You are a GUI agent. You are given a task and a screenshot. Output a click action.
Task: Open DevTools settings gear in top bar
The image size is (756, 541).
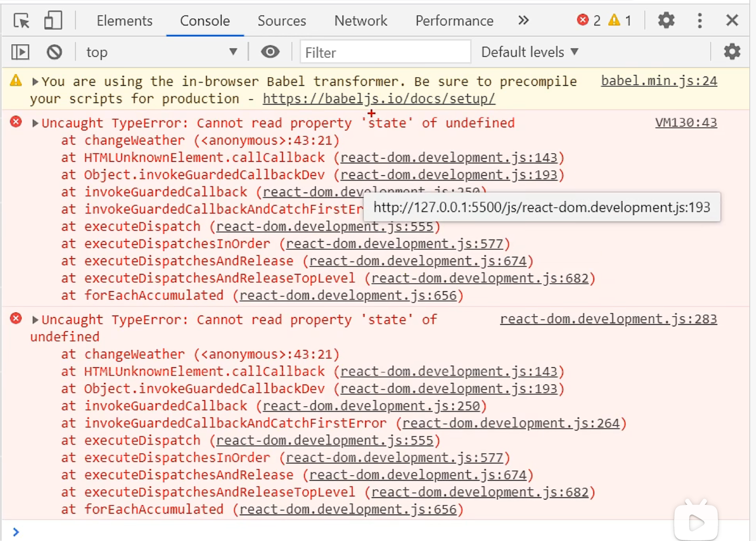[666, 20]
